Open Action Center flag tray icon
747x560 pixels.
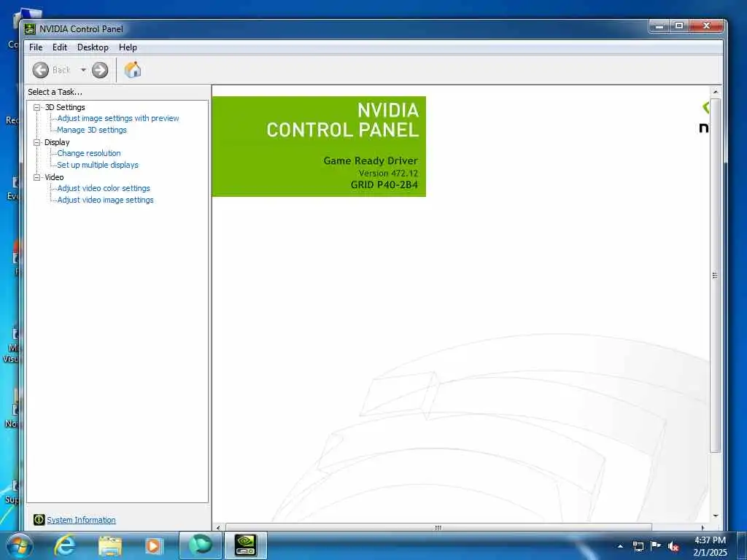tap(656, 546)
